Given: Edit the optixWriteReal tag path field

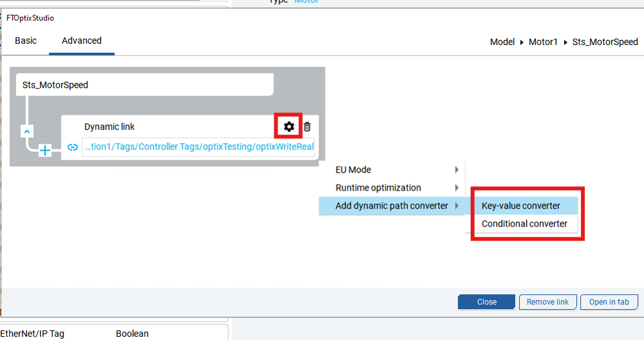Looking at the screenshot, I should [199, 147].
